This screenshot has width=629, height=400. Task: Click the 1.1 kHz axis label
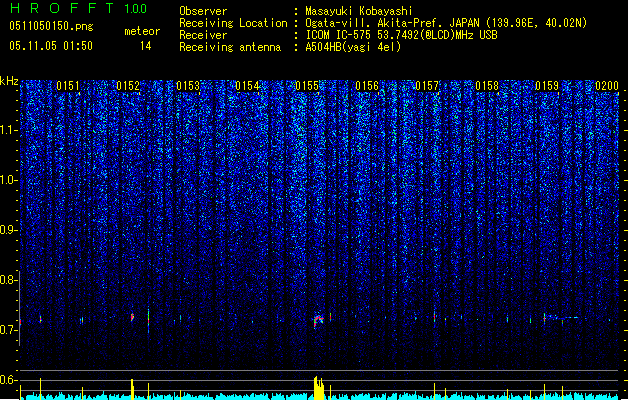[x=9, y=130]
